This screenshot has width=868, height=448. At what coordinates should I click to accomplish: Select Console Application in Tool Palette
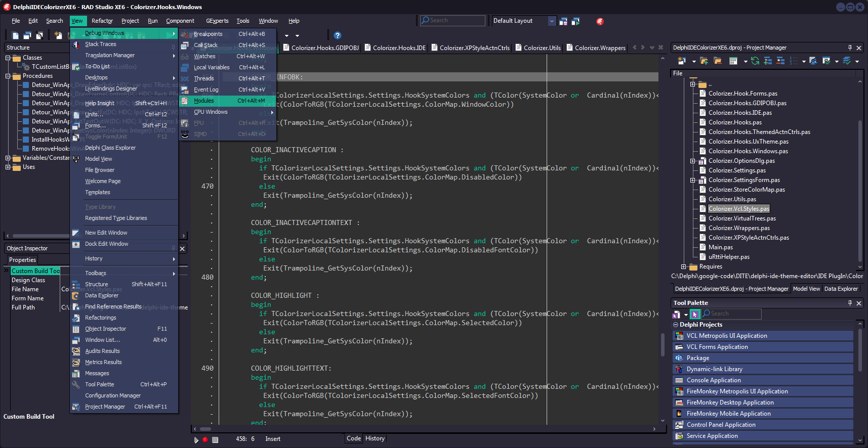[763, 380]
